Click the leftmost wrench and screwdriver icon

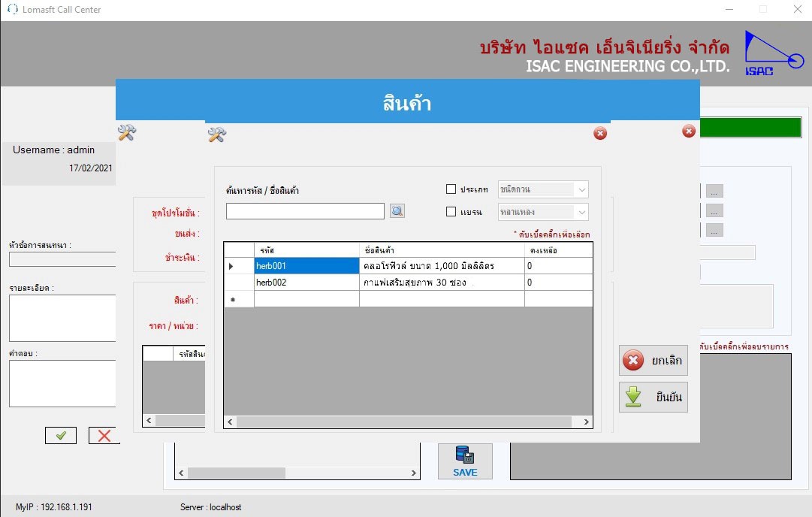pyautogui.click(x=127, y=133)
